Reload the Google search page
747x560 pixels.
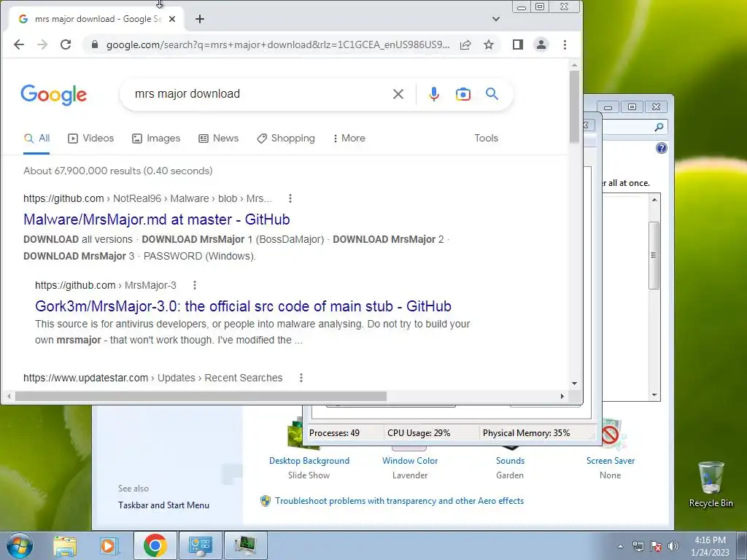(66, 44)
